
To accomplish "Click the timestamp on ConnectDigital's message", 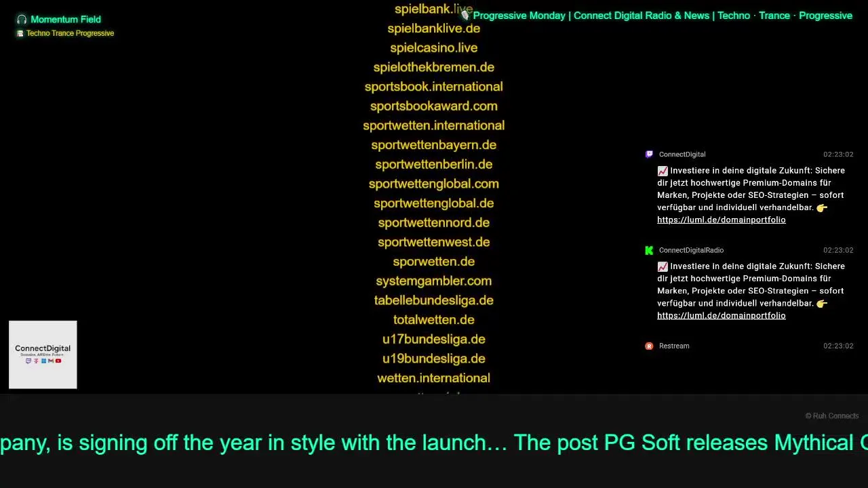I will click(838, 155).
